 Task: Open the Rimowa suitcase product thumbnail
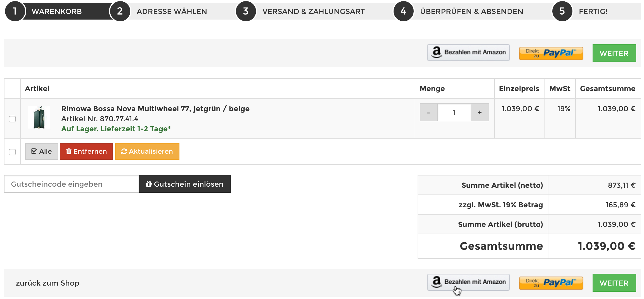(39, 117)
